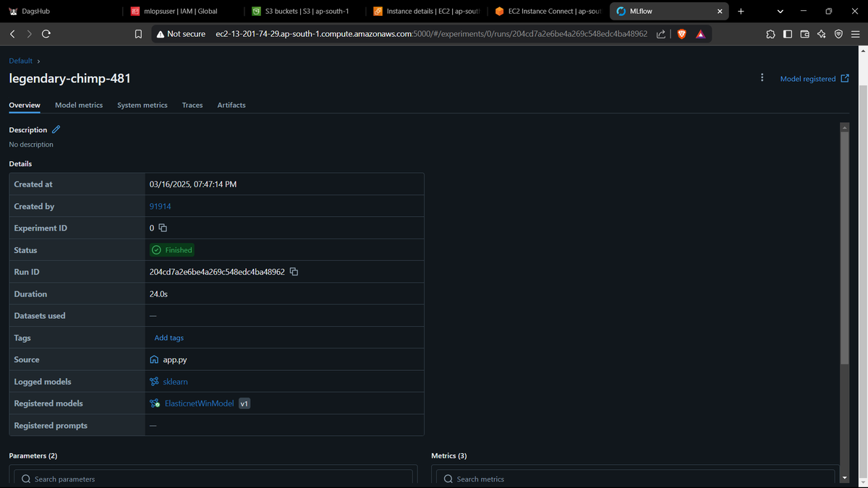The image size is (868, 488).
Task: Click the browser address bar URL
Action: (431, 34)
